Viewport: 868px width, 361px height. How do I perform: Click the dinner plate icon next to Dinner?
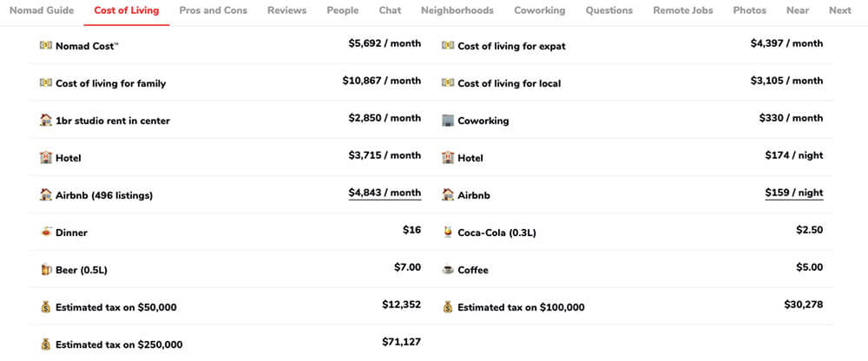tap(46, 232)
